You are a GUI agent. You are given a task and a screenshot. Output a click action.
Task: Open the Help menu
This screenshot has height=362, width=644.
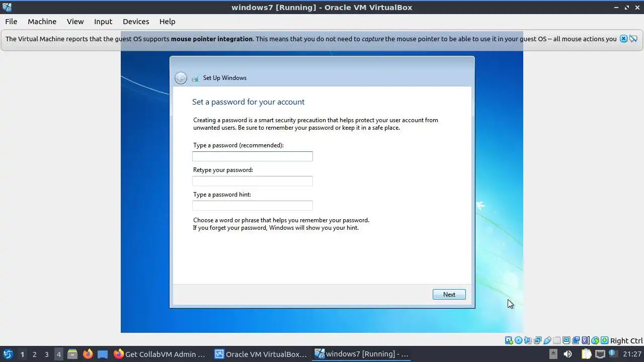pyautogui.click(x=167, y=21)
